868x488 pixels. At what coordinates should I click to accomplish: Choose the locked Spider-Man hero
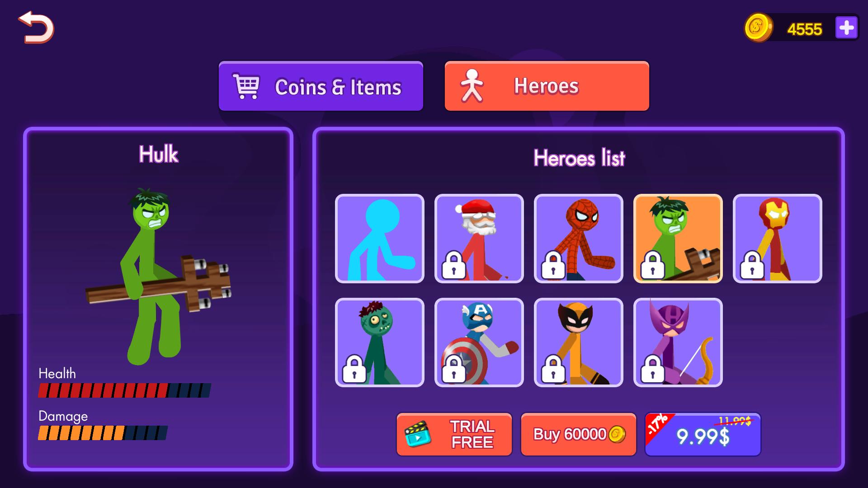coord(579,239)
